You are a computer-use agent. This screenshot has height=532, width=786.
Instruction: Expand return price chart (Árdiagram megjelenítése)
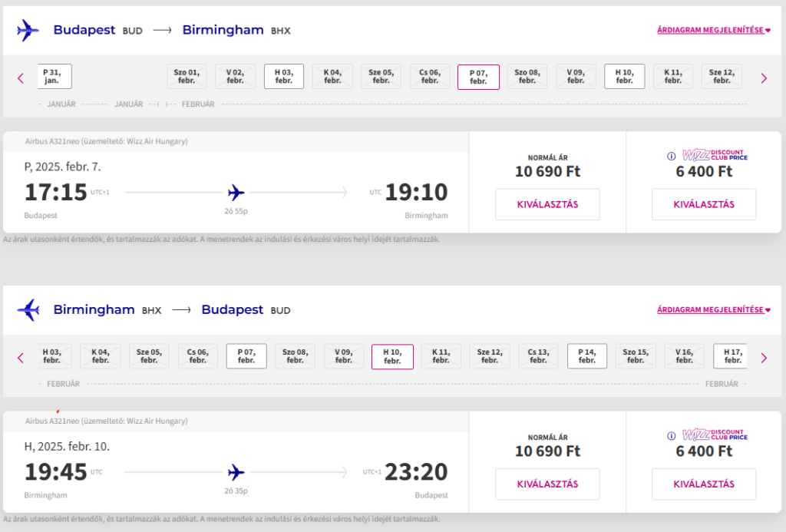pyautogui.click(x=713, y=310)
